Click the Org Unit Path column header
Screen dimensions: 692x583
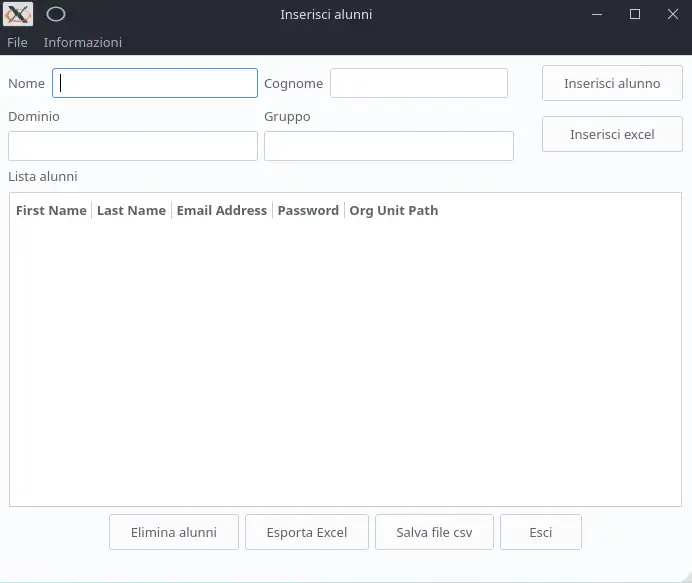coord(394,211)
